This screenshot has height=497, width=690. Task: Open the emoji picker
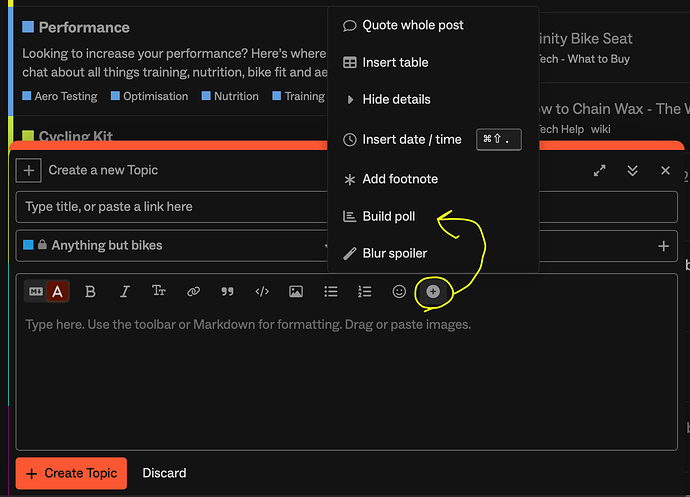click(x=399, y=291)
